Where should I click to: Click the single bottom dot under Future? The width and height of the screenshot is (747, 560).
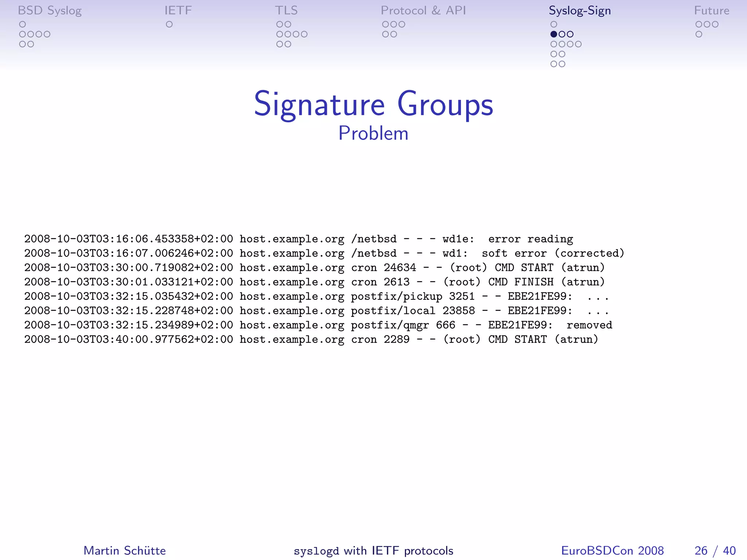[x=699, y=34]
